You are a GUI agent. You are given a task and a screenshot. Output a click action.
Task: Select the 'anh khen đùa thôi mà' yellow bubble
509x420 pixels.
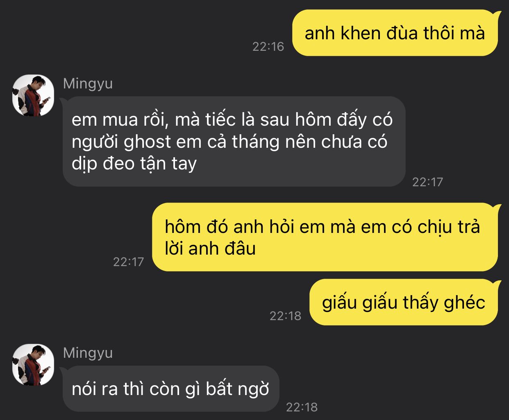tap(396, 33)
